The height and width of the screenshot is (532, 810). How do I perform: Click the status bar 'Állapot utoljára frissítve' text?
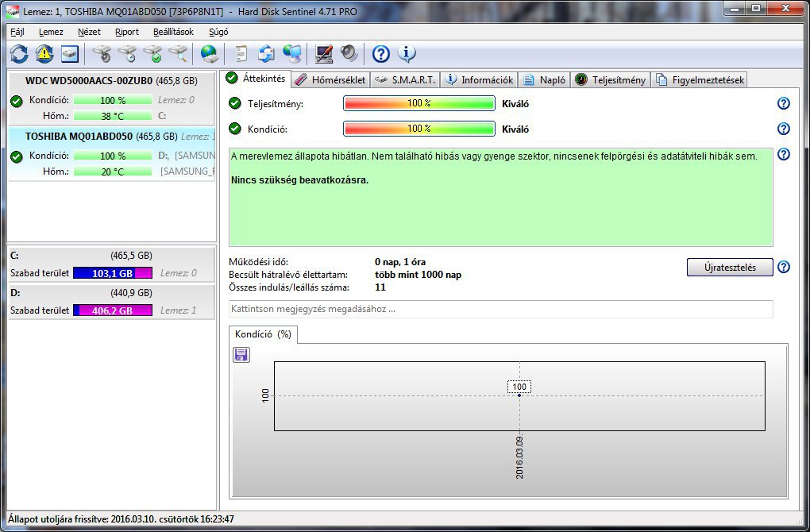121,519
